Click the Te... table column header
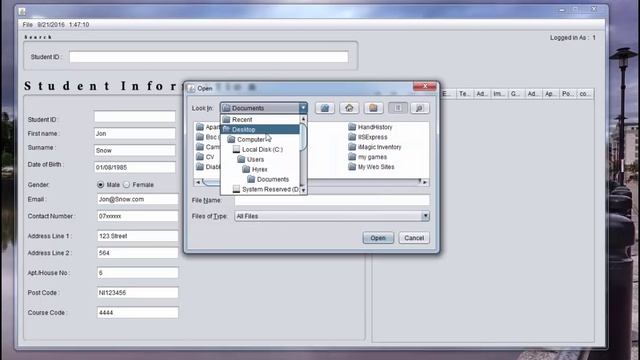The width and height of the screenshot is (640, 360). coord(464,94)
